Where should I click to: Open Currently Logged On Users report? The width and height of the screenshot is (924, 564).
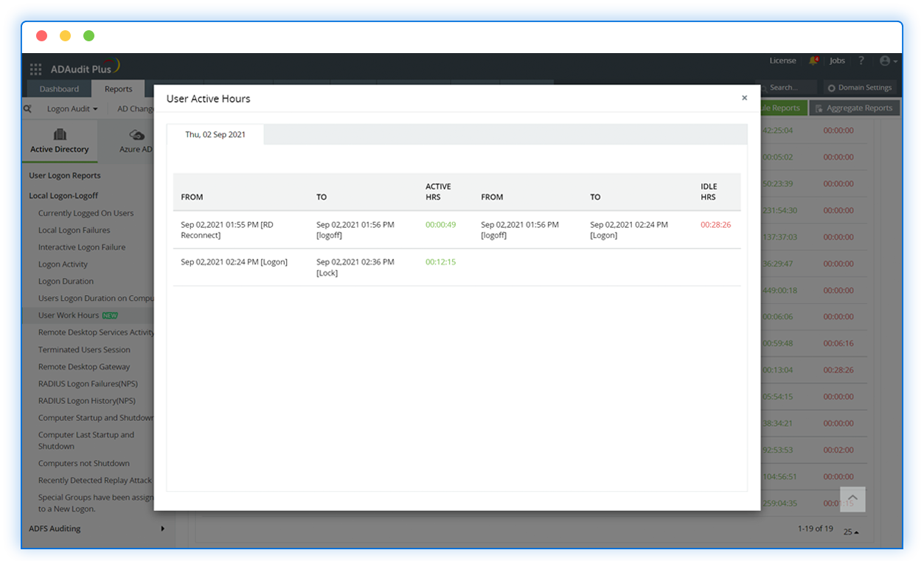point(86,213)
